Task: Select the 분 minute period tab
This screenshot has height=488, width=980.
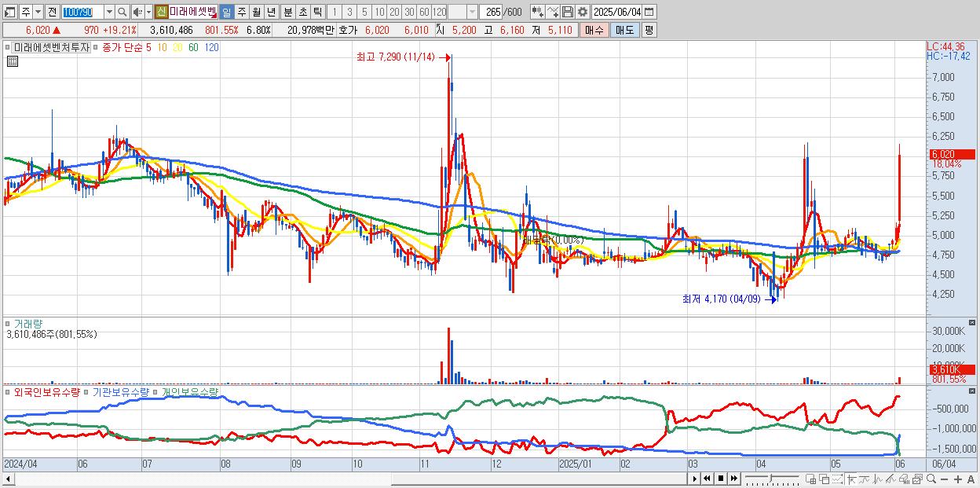Action: 287,12
